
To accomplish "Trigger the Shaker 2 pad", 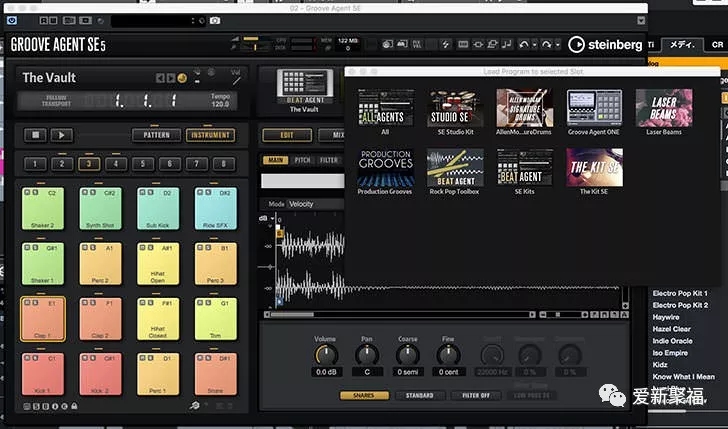I will pos(43,208).
